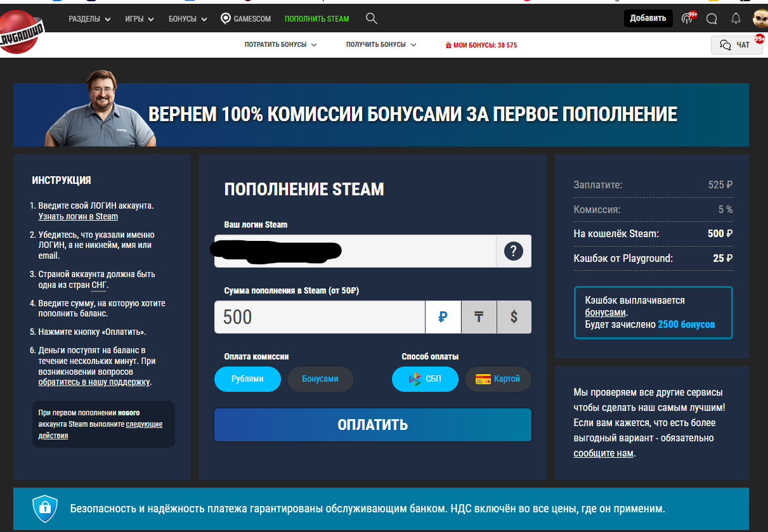Screen dimensions: 768x532
Task: Focus the Steam login input field
Action: coord(355,251)
